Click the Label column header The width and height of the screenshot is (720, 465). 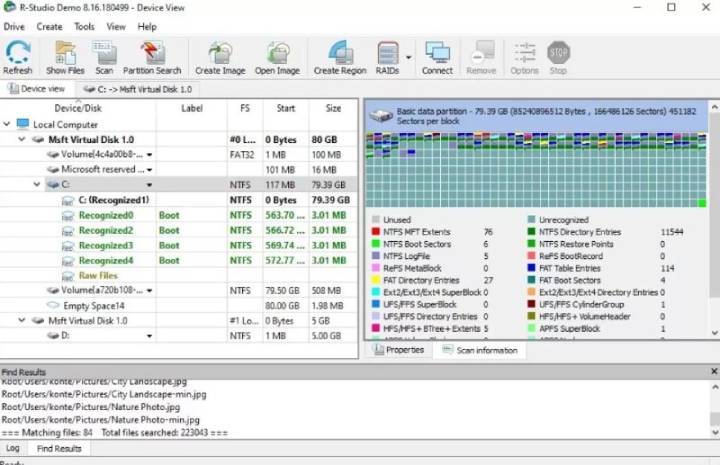point(192,108)
